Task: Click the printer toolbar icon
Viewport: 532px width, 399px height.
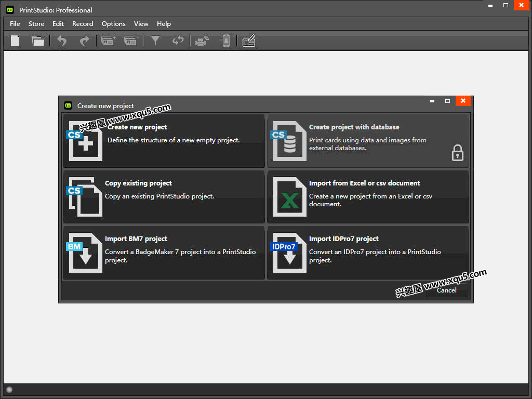Action: click(x=202, y=41)
